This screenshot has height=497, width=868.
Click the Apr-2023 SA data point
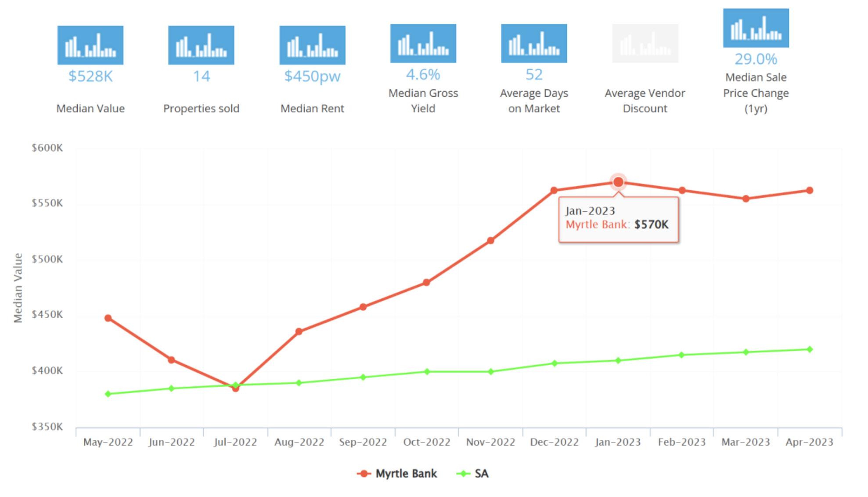(809, 349)
